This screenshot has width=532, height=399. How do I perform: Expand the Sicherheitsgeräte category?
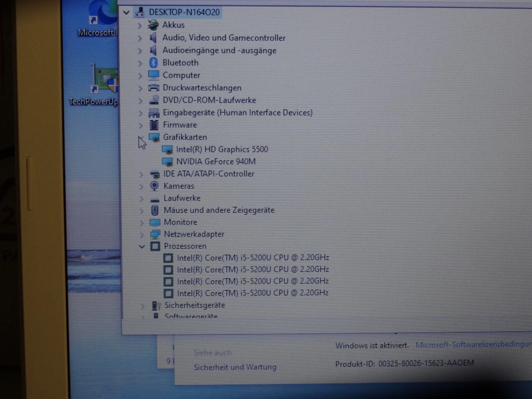[x=143, y=306]
